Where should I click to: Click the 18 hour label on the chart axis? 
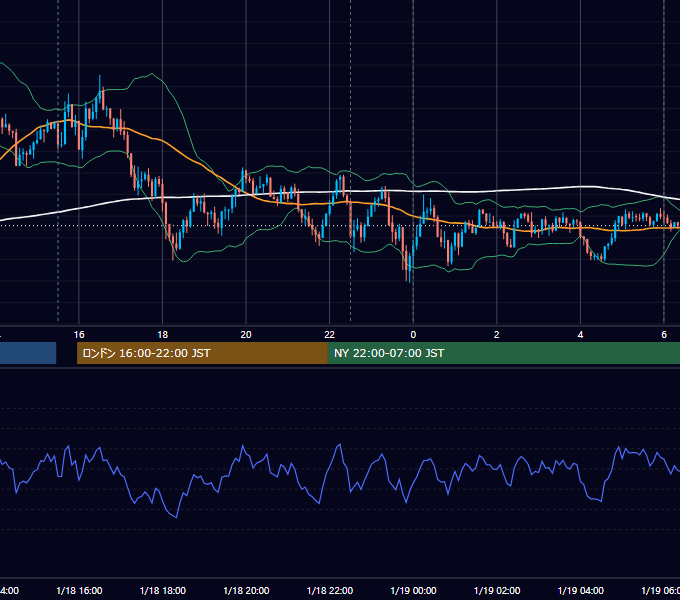163,334
